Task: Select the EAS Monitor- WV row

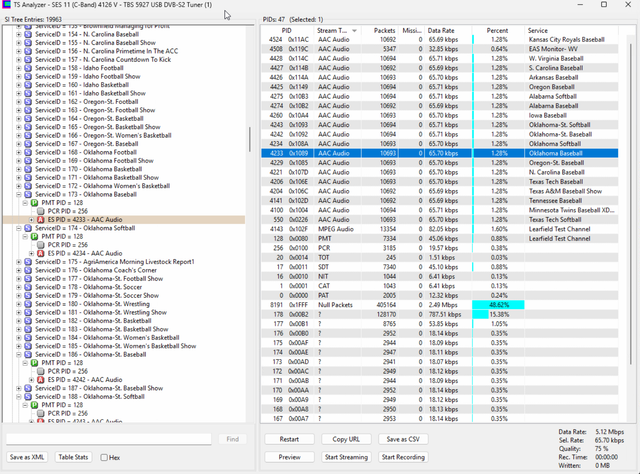Action: coord(439,49)
